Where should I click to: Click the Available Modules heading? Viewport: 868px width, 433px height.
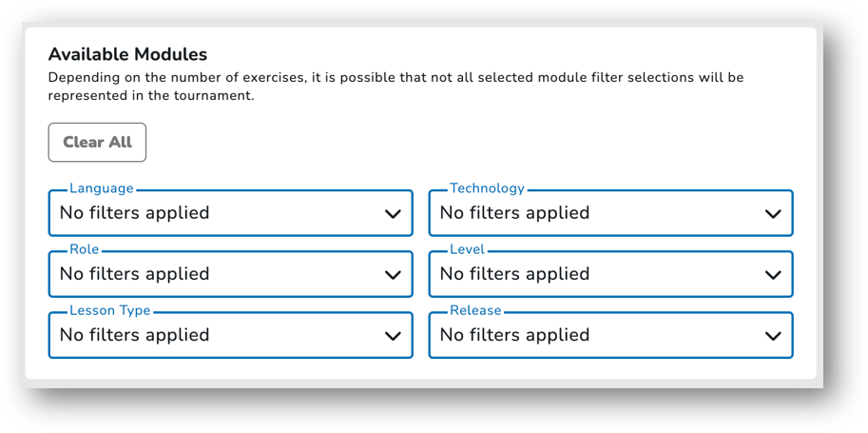128,54
